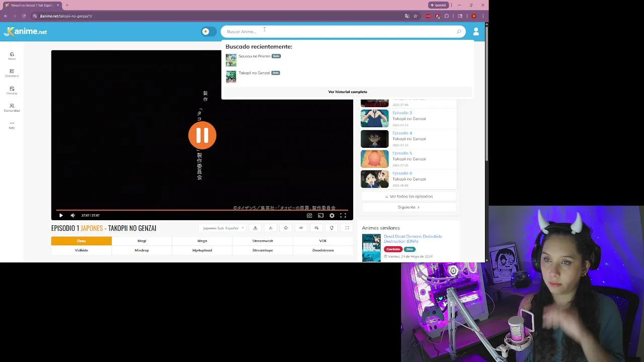Screen dimensions: 644x362
Task: Click the add-to-list icon
Action: coord(316,228)
